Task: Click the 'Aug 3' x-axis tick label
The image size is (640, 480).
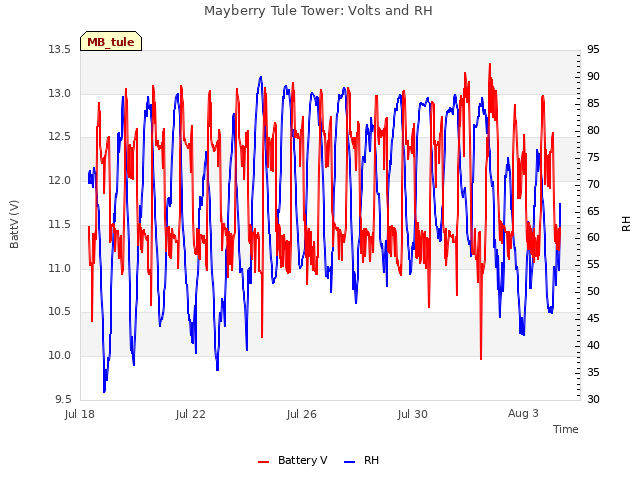Action: tap(523, 413)
